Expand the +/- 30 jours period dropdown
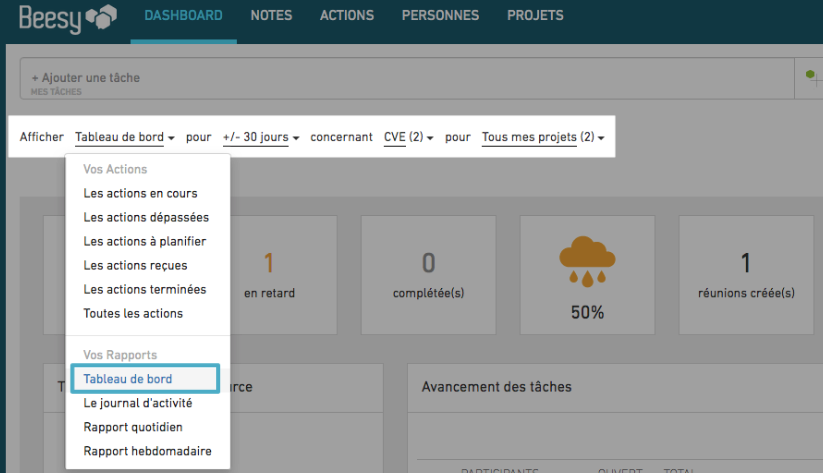823x473 pixels. (260, 137)
